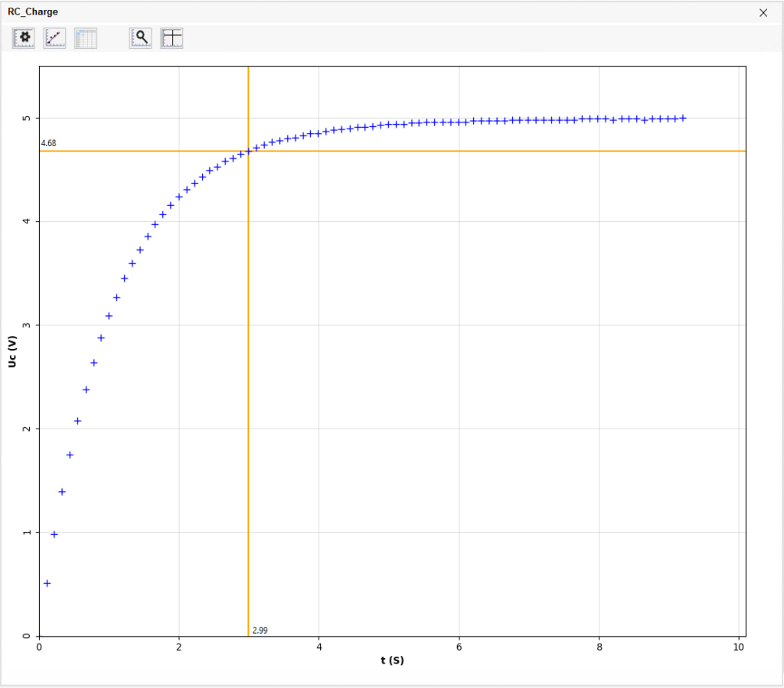This screenshot has width=784, height=688.
Task: Select the curve fitting line tool
Action: click(x=54, y=37)
